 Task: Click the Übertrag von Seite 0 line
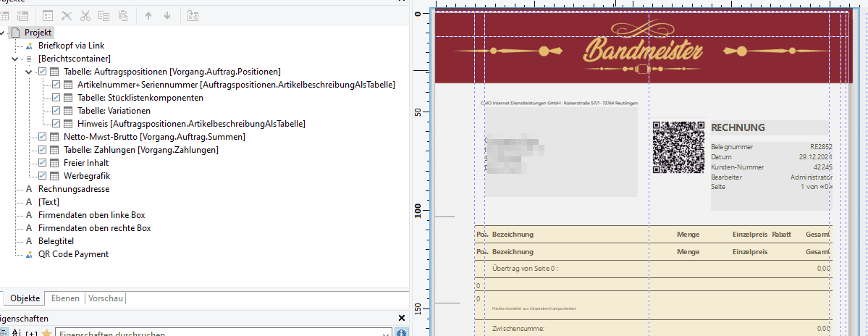[653, 269]
